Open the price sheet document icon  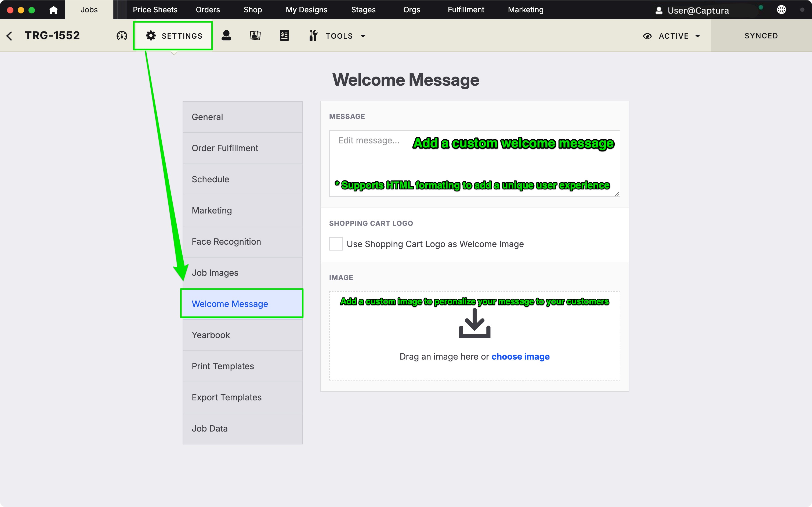point(284,35)
